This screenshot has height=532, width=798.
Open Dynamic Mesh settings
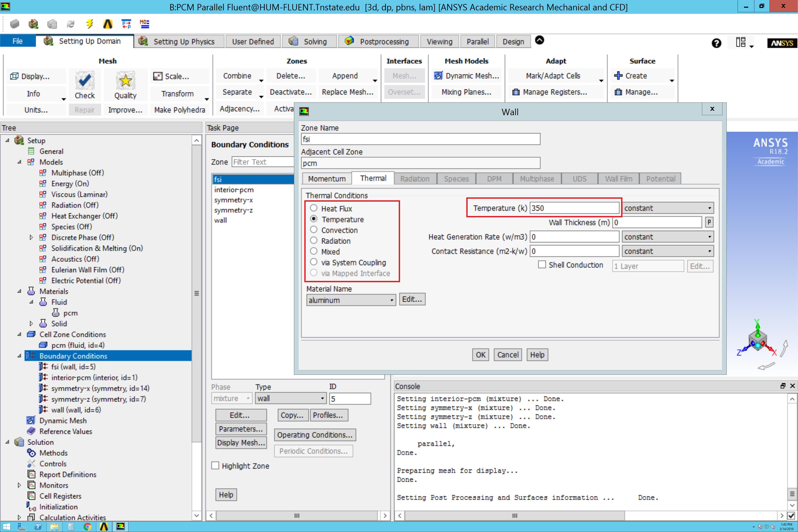coord(466,76)
